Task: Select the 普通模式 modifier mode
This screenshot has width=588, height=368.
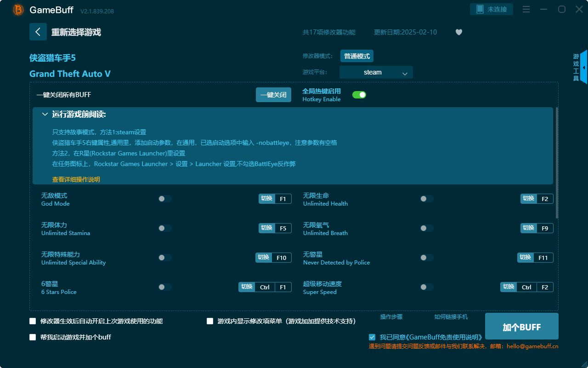Action: tap(357, 56)
